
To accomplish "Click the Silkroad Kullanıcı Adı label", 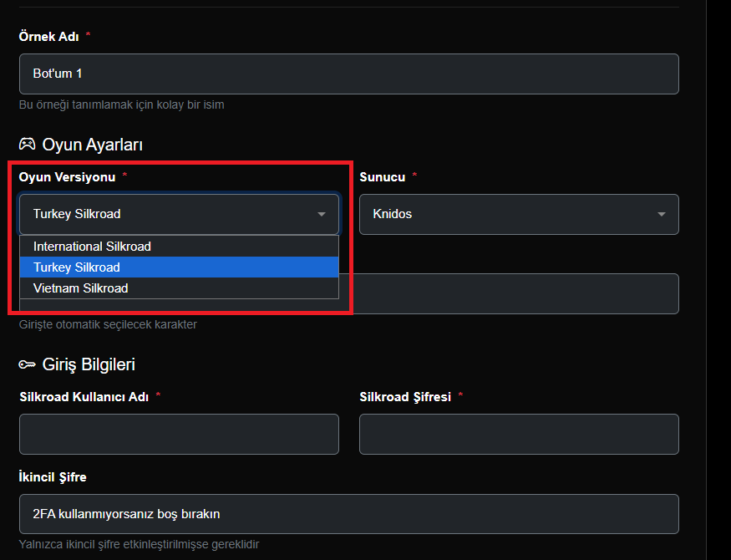I will tap(84, 397).
